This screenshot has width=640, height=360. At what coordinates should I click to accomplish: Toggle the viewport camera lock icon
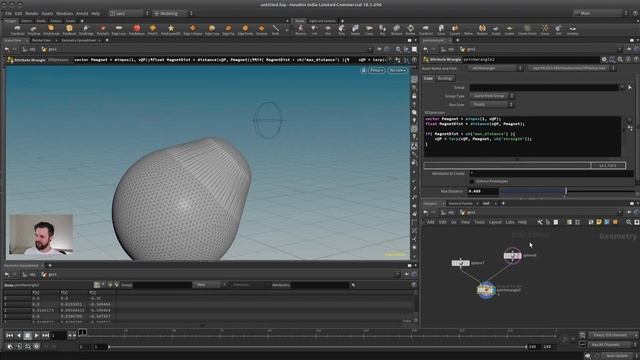pos(363,70)
